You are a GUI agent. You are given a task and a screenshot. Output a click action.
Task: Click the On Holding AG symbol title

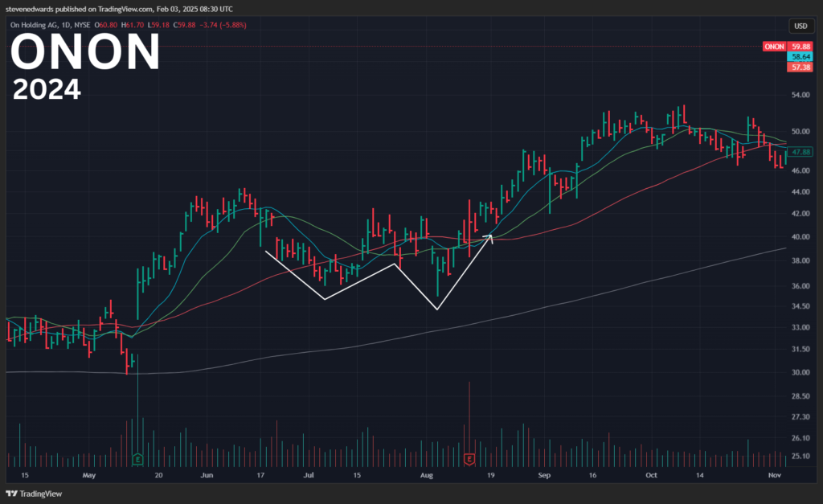pos(33,25)
